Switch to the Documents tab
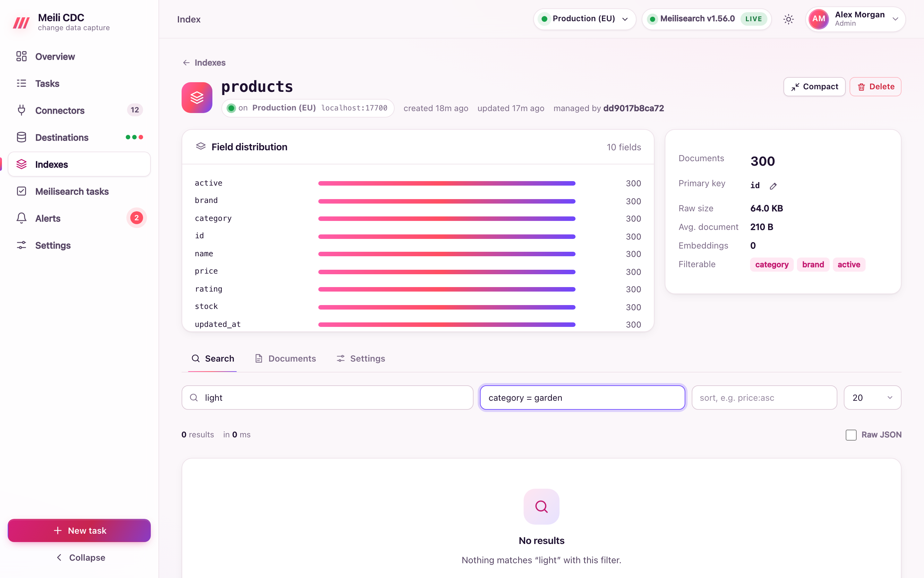The height and width of the screenshot is (578, 924). [286, 359]
